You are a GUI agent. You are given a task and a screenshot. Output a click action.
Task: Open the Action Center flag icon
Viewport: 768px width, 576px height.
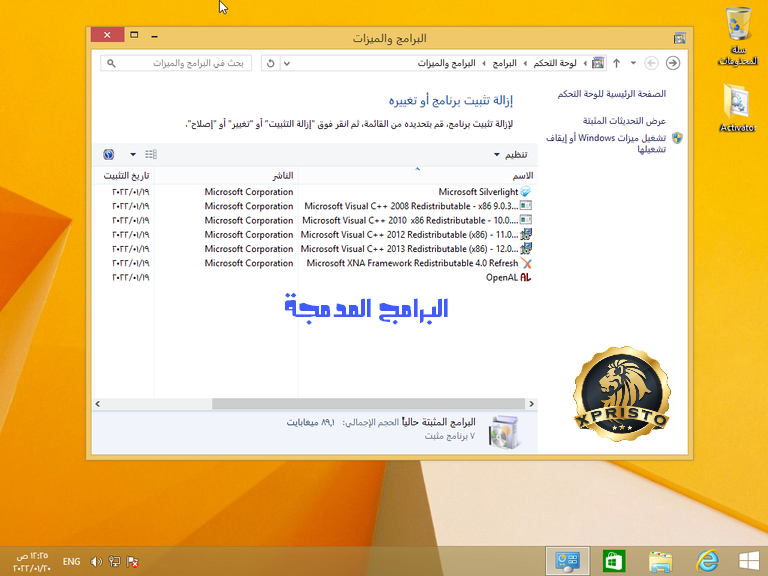pos(132,562)
